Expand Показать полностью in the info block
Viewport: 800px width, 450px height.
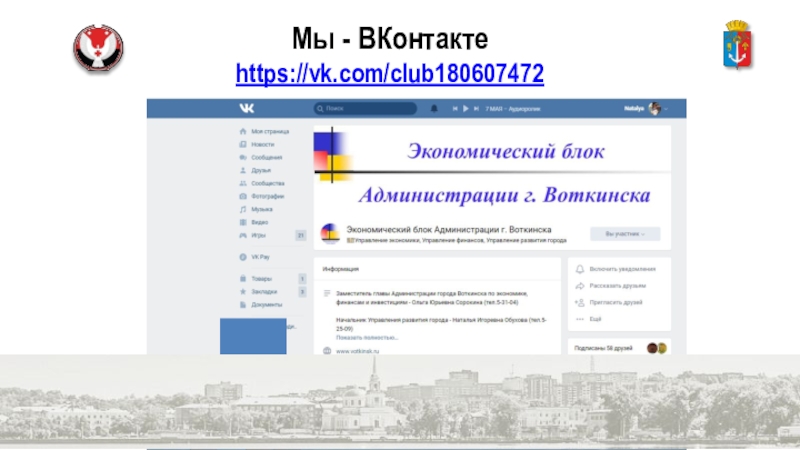coord(367,338)
